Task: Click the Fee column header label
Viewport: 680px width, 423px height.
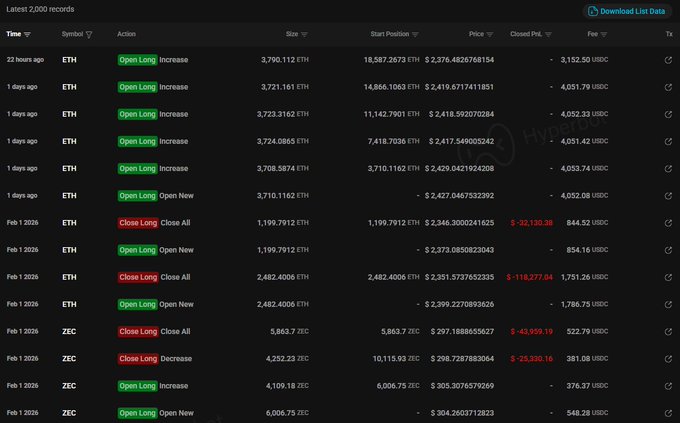Action: 592,34
